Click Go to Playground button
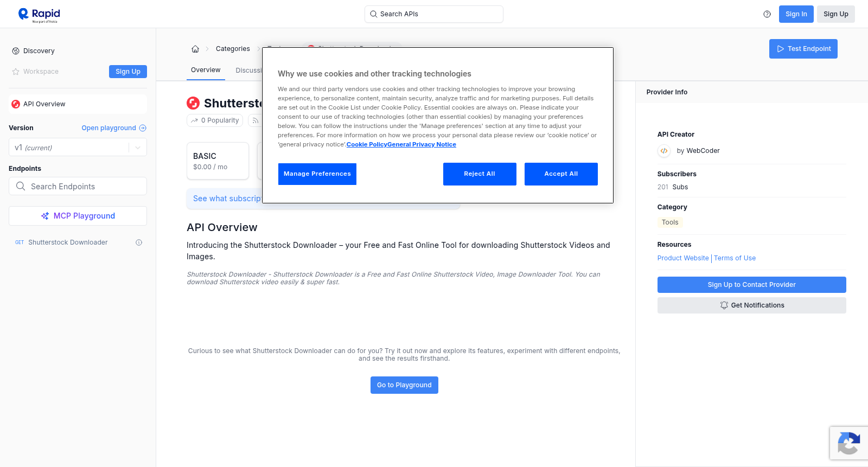Viewport: 868px width, 467px height. (x=404, y=385)
